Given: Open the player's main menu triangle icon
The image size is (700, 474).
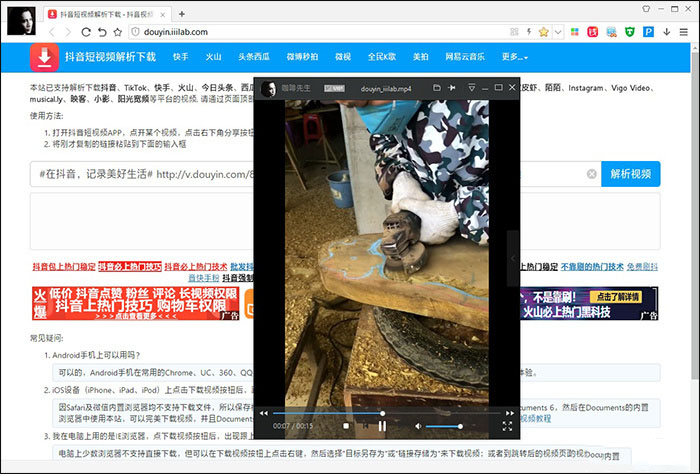Looking at the screenshot, I should 471,88.
